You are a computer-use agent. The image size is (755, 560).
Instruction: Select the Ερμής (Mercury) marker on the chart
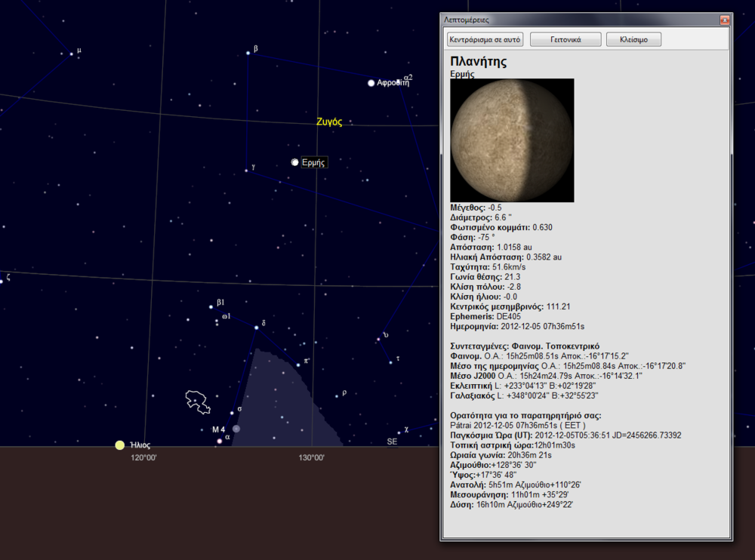pyautogui.click(x=294, y=162)
